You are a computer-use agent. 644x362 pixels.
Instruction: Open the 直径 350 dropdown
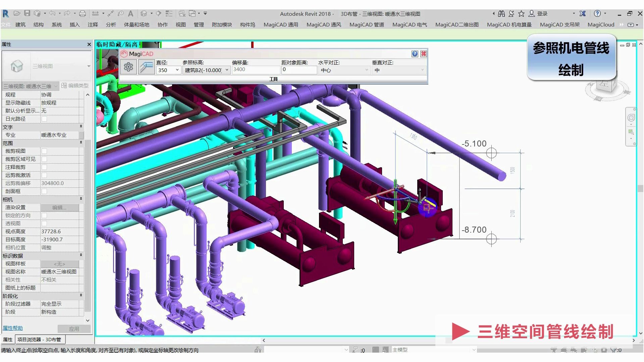click(x=177, y=70)
